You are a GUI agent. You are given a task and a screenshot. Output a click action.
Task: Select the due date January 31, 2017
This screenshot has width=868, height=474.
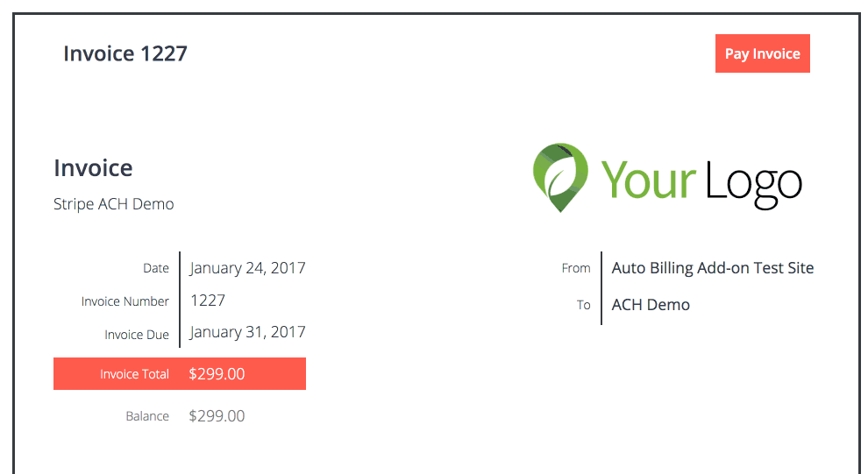pos(248,332)
